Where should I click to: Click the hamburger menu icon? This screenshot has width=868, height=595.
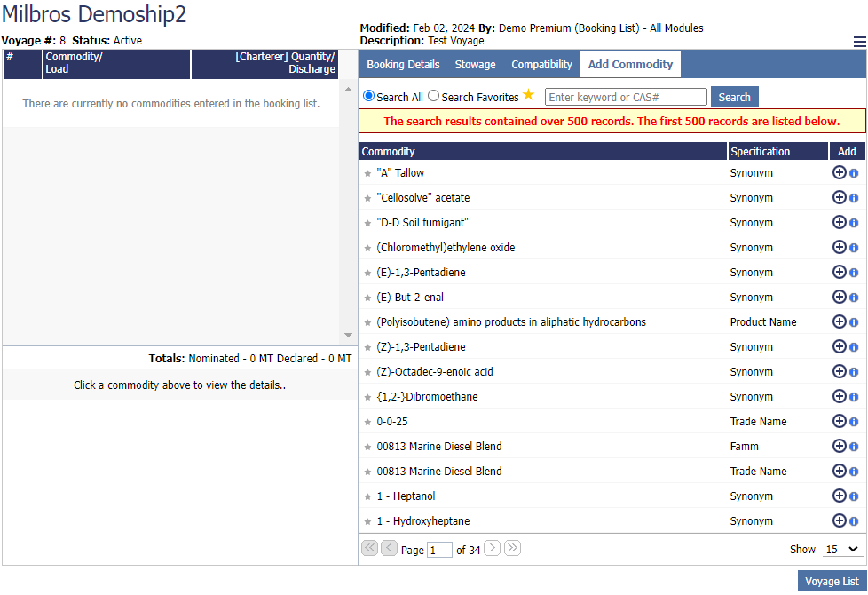(859, 42)
